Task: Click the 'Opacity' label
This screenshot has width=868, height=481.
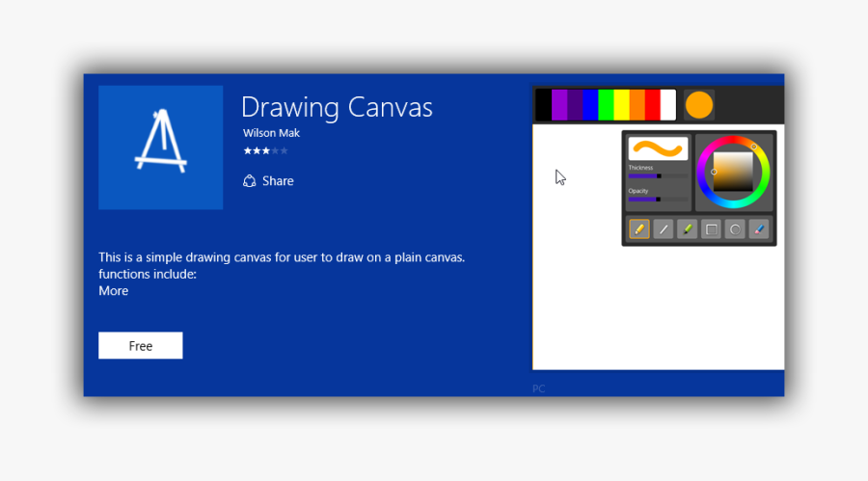Action: 638,191
